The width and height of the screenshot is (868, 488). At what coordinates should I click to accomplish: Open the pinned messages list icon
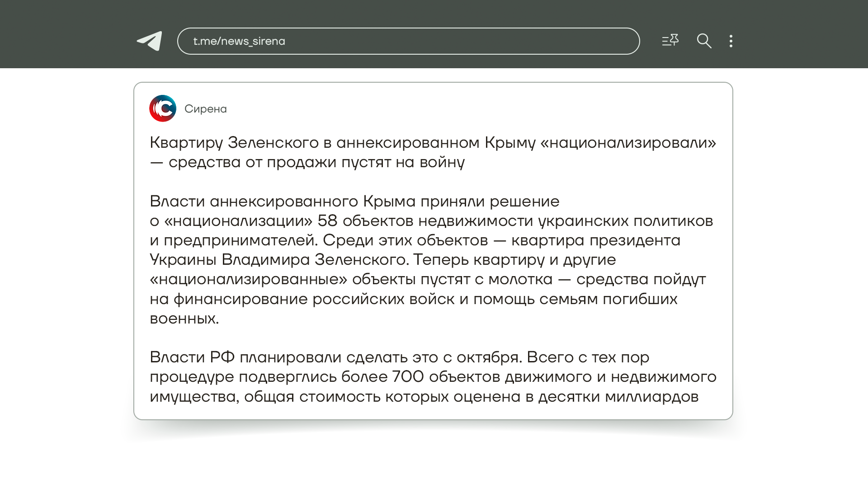[670, 41]
